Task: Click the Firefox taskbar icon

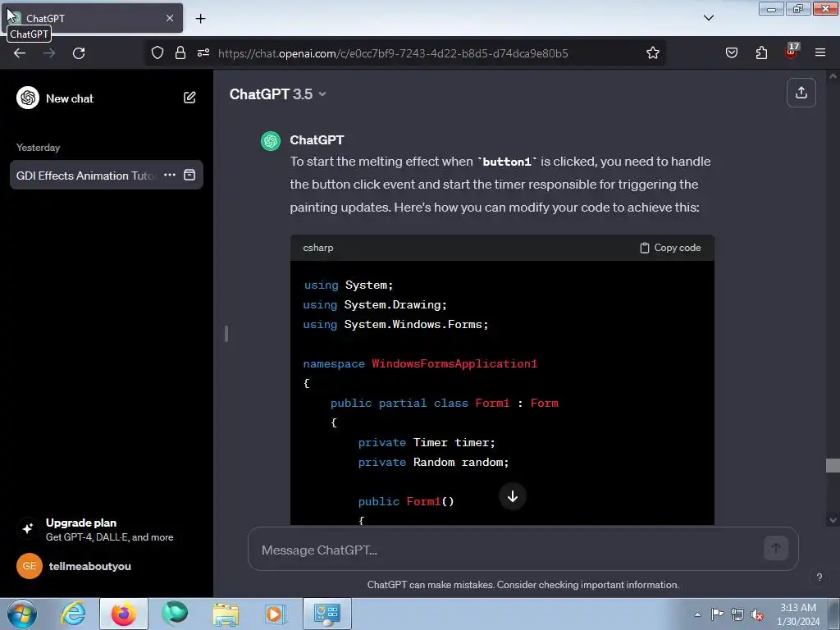Action: [123, 614]
